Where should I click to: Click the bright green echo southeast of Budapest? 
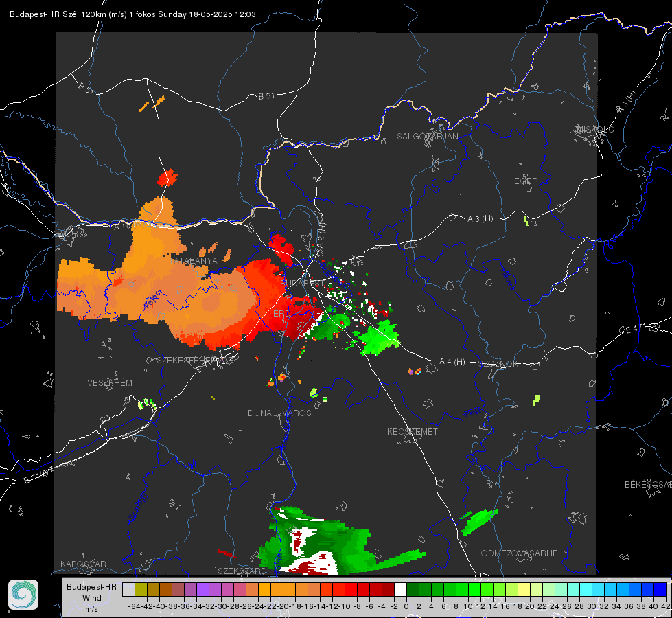pos(380,338)
